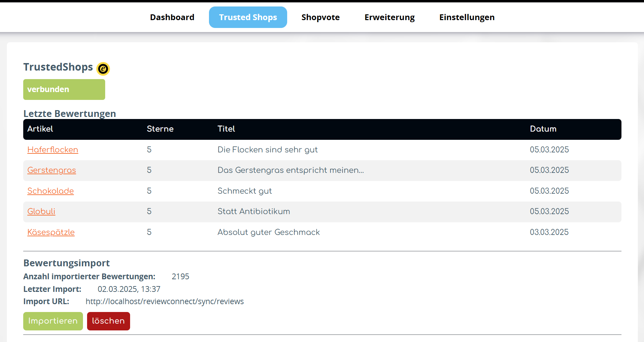Image resolution: width=644 pixels, height=342 pixels.
Task: Select the Trusted Shops tab
Action: [248, 17]
